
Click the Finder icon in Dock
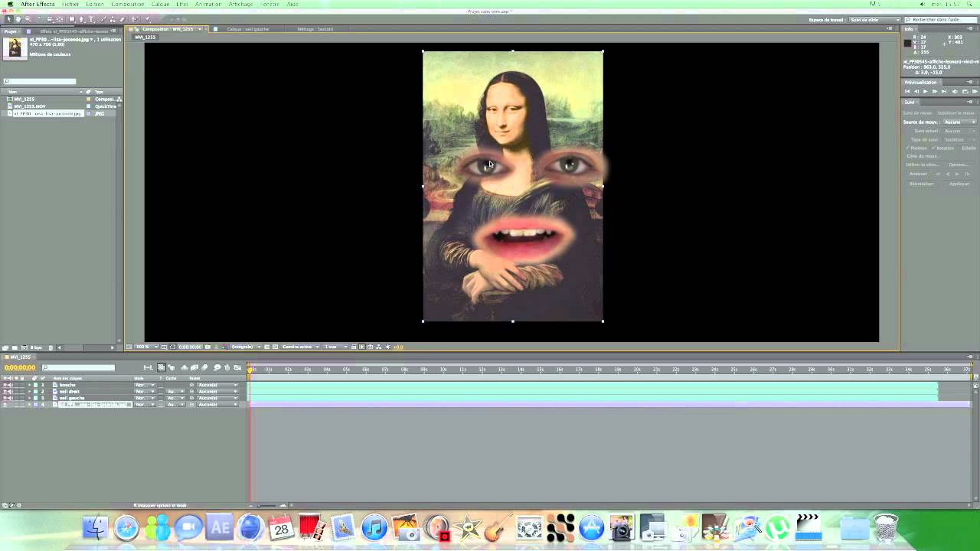(x=96, y=528)
